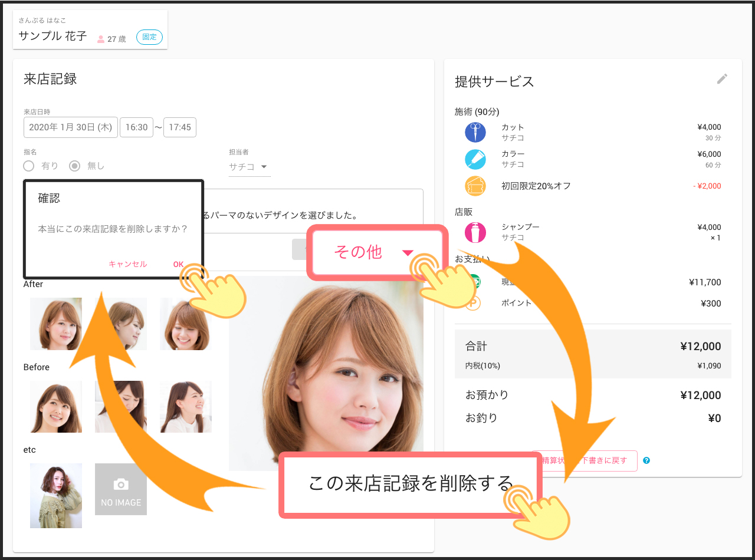Screen dimensions: 755x560
Task: Click the 16:30 start time field
Action: pyautogui.click(x=136, y=127)
